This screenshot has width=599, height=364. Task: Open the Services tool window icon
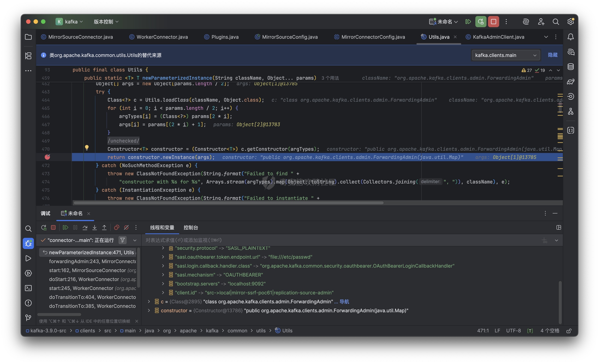click(28, 273)
